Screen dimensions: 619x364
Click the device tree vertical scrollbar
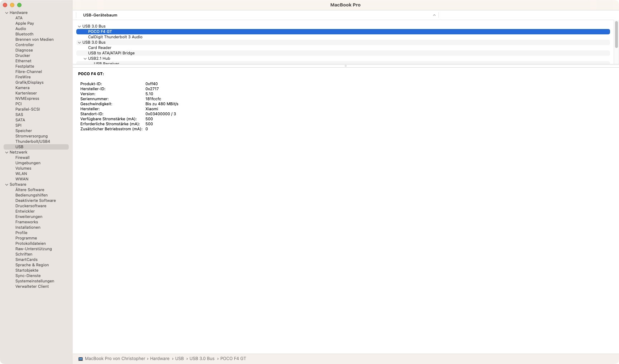pyautogui.click(x=616, y=34)
